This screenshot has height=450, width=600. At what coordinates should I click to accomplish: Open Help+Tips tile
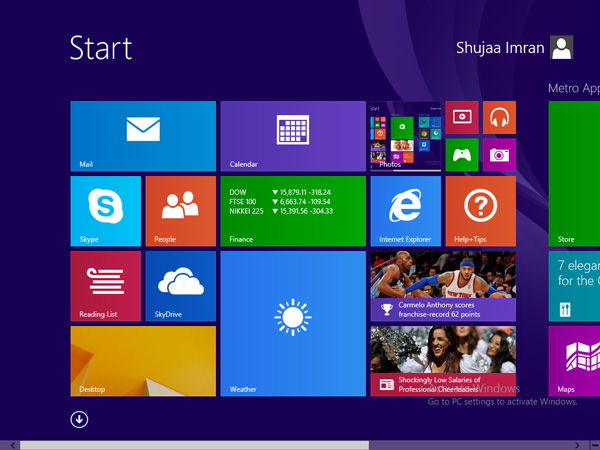481,211
